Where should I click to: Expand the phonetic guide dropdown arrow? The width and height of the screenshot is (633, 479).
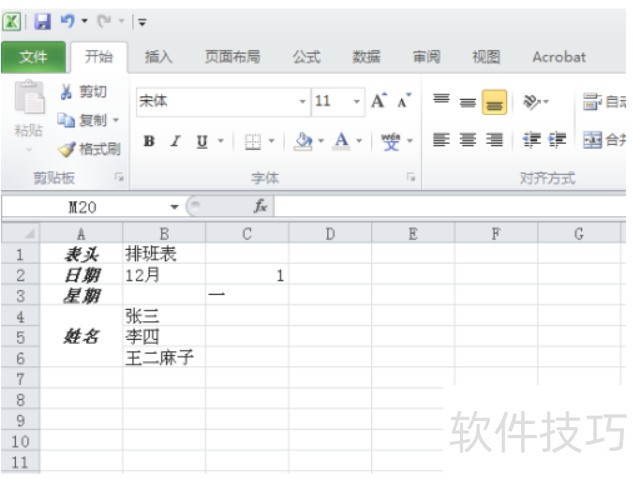click(410, 141)
